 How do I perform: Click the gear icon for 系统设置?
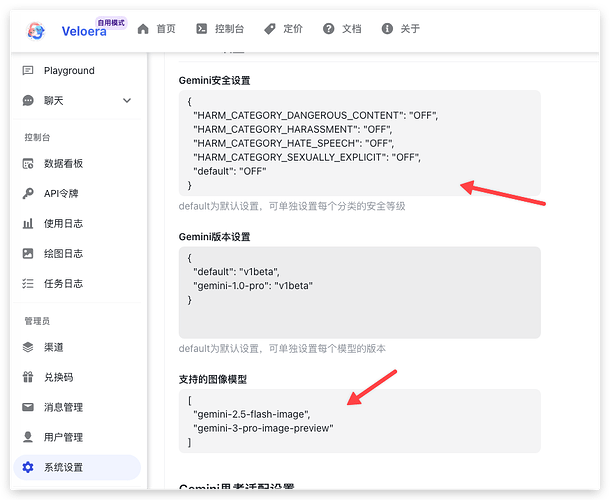click(x=28, y=467)
